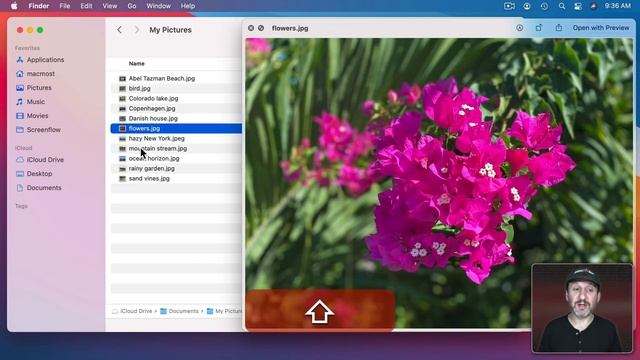Click the user account menu bar icon

pyautogui.click(x=527, y=6)
